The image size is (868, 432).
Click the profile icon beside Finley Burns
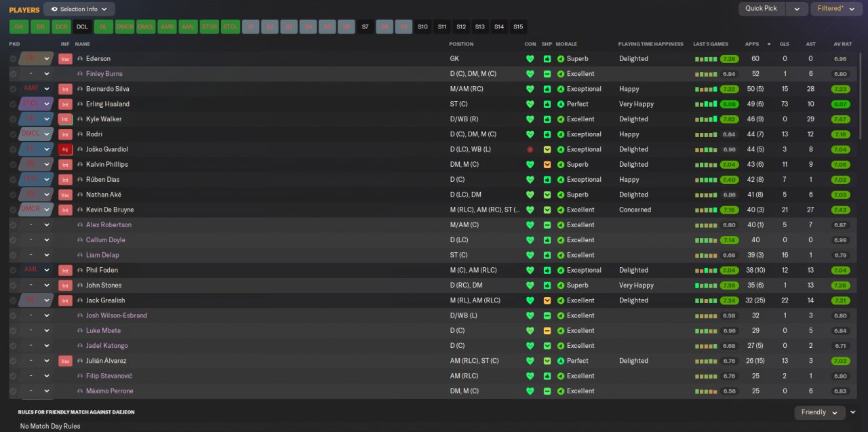pyautogui.click(x=81, y=74)
